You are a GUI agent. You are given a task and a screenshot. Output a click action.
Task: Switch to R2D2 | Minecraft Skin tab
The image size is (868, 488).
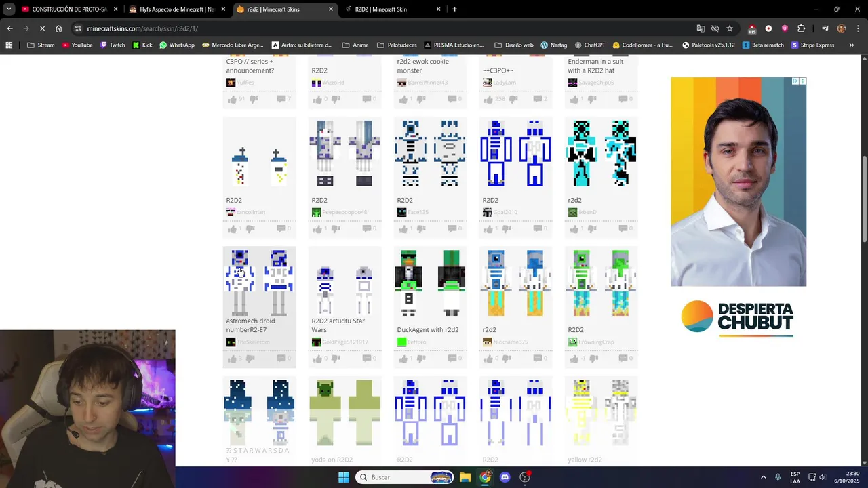[393, 9]
